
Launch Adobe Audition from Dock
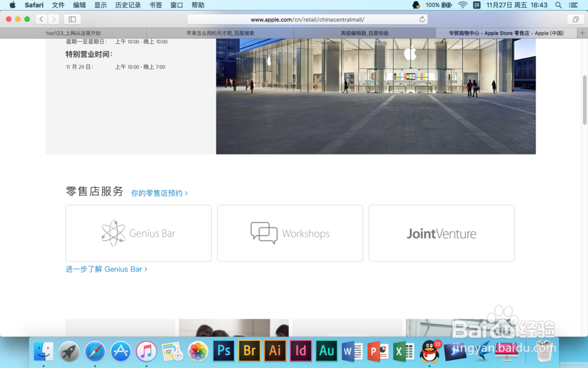(x=326, y=351)
